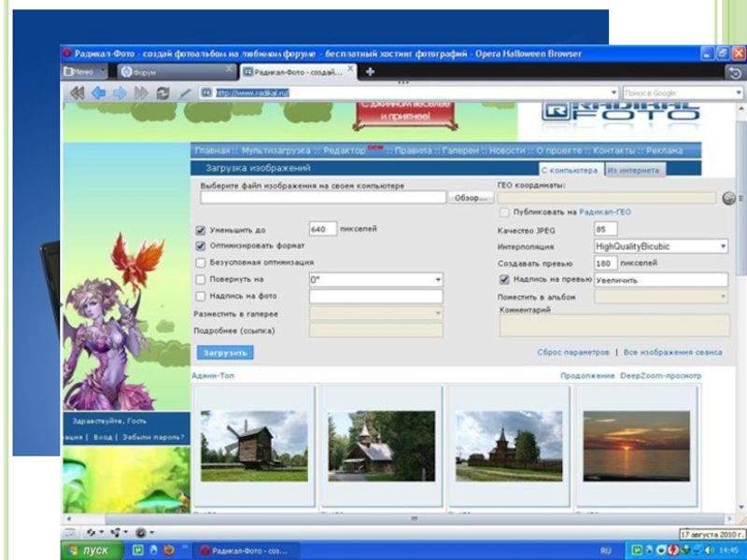Switch to the Из интернета tab
Screen dimensions: 747x560
pyautogui.click(x=633, y=171)
